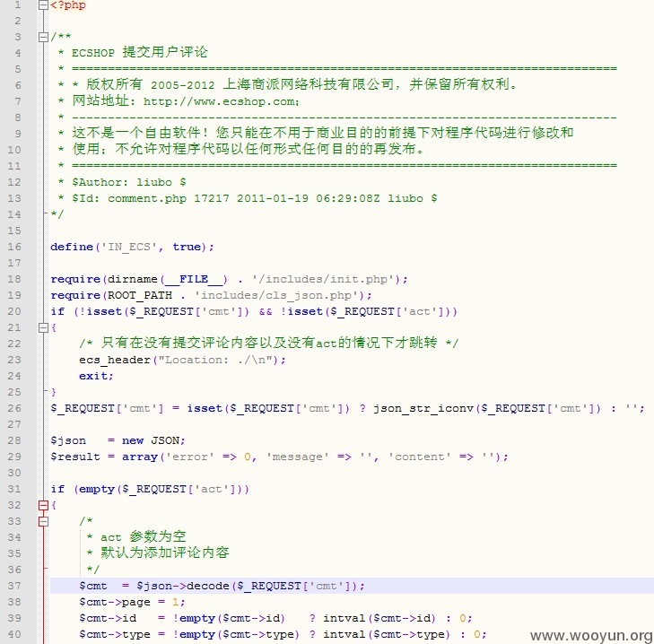Viewport: 654px width, 644px height.
Task: Click the $result array assignment line
Action: tap(279, 457)
